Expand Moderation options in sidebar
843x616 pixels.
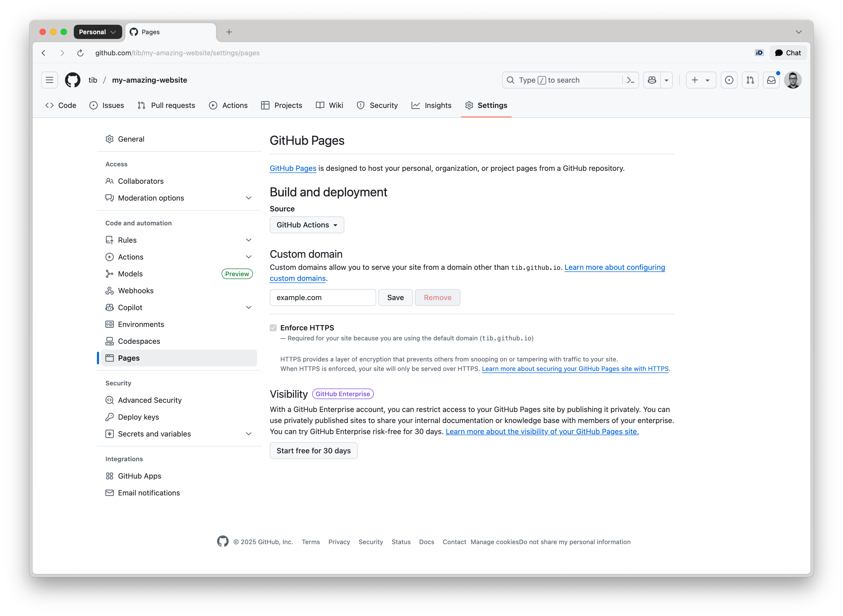click(x=248, y=198)
